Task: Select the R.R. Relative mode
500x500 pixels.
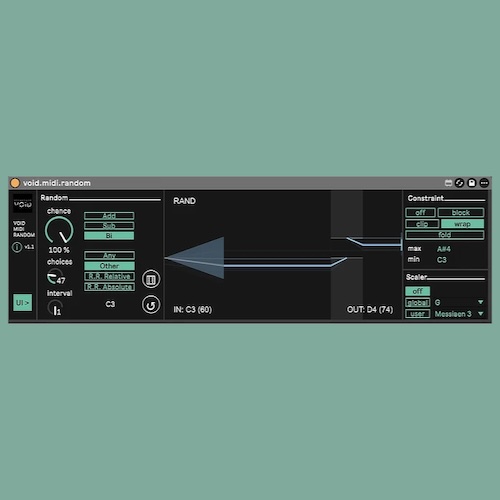Action: [109, 276]
